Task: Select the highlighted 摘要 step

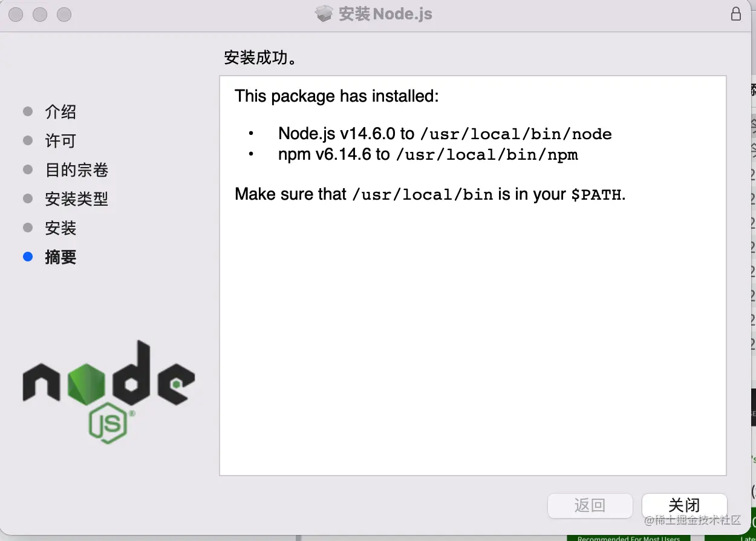Action: pos(60,257)
